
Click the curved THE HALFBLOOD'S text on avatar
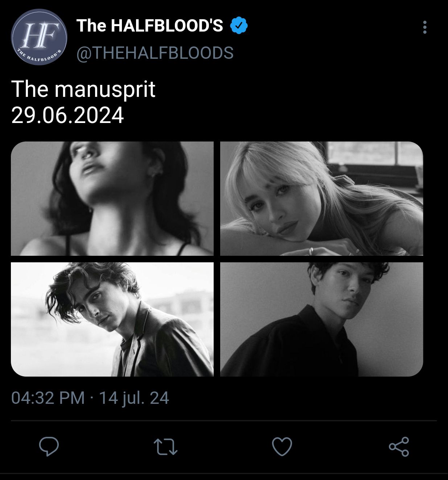[40, 56]
